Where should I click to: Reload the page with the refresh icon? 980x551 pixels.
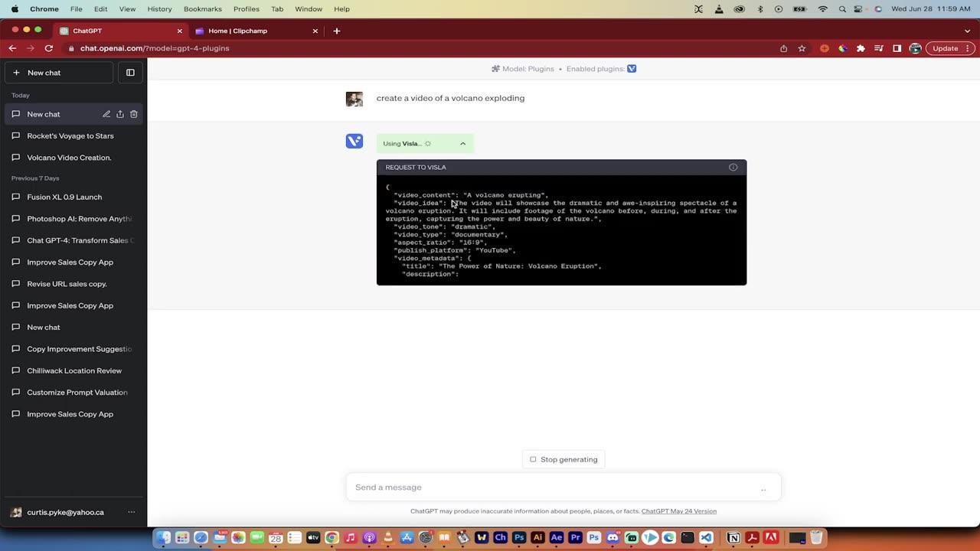pos(49,48)
